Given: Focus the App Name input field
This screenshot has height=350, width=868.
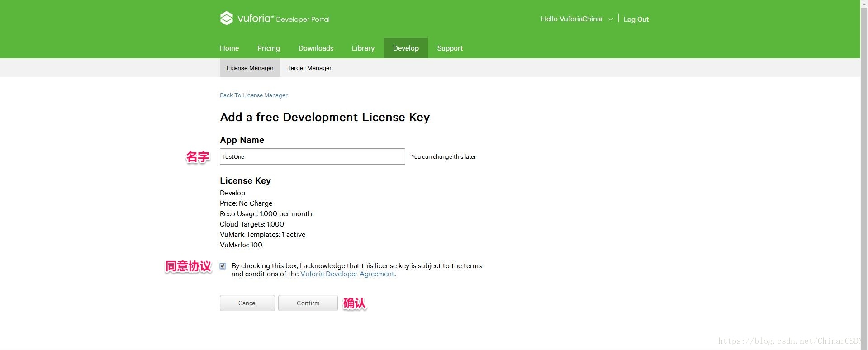Looking at the screenshot, I should (313, 156).
